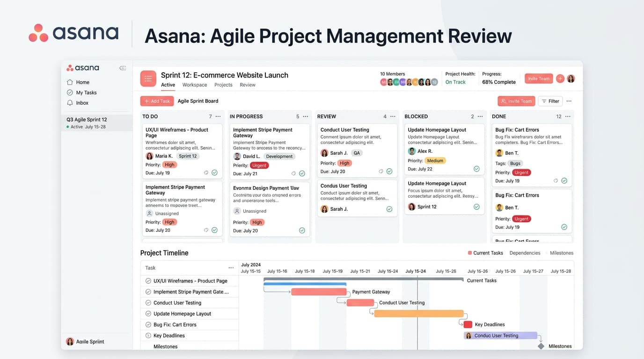Click Ben T.'s avatar on the Bugs-tagged card
The width and height of the screenshot is (644, 359).
click(499, 153)
